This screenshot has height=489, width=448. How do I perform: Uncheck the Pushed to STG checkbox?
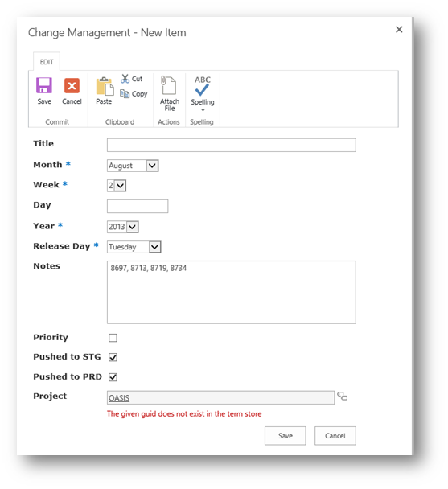[x=113, y=357]
